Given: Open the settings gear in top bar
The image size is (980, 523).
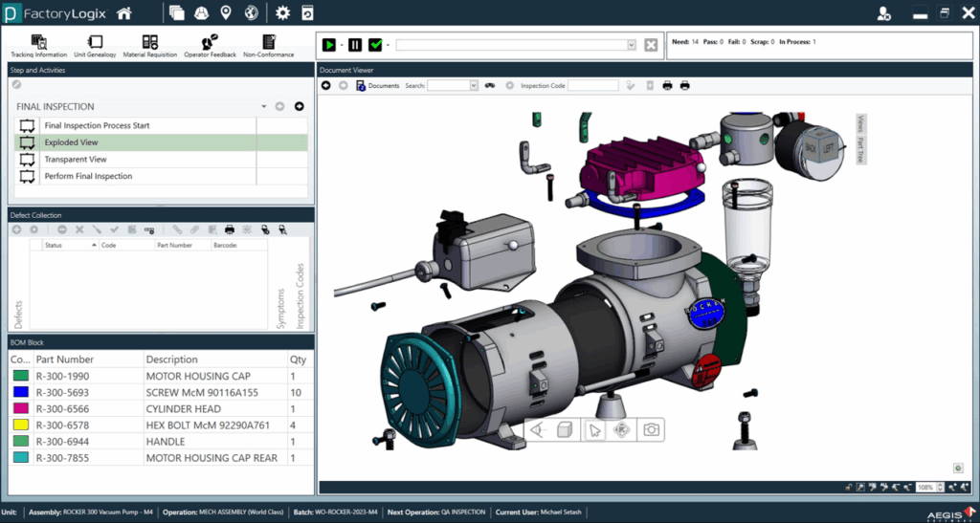Looking at the screenshot, I should click(282, 13).
